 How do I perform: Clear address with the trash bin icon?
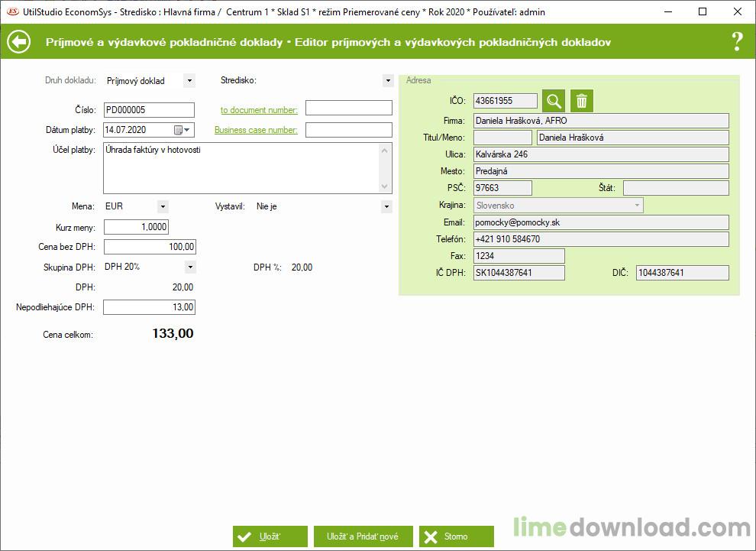581,101
